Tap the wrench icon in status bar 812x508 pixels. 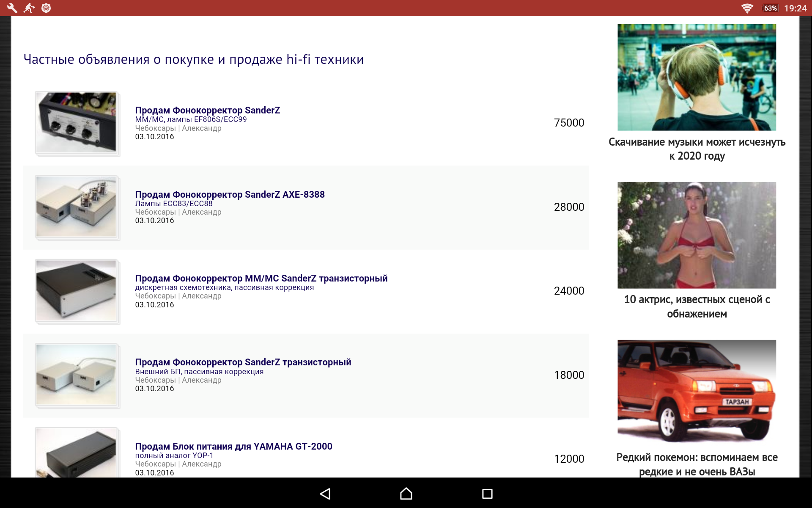tap(12, 8)
